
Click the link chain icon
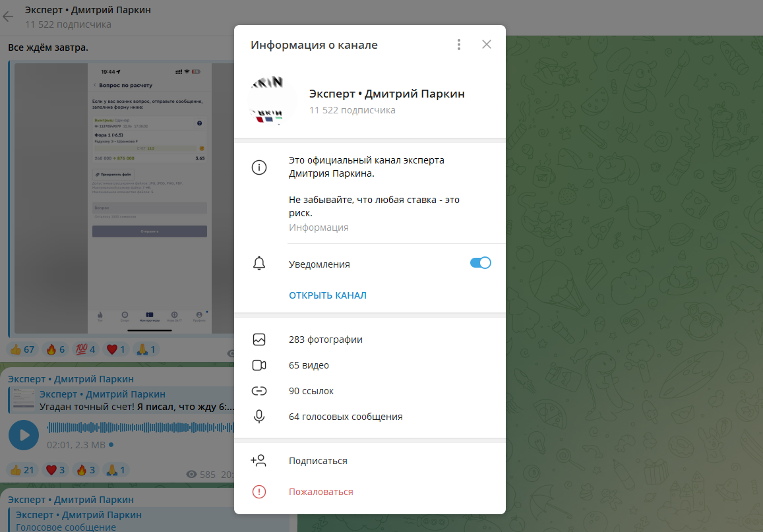(x=259, y=391)
